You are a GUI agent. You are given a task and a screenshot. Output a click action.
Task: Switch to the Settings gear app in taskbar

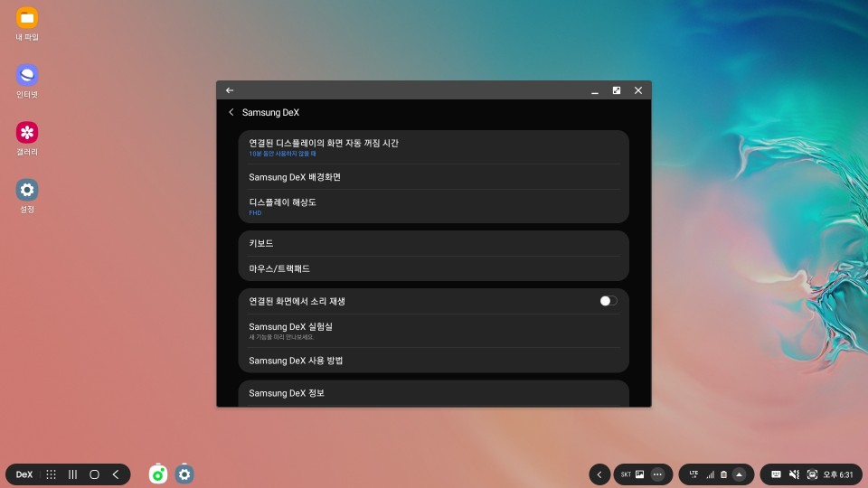pyautogui.click(x=184, y=474)
